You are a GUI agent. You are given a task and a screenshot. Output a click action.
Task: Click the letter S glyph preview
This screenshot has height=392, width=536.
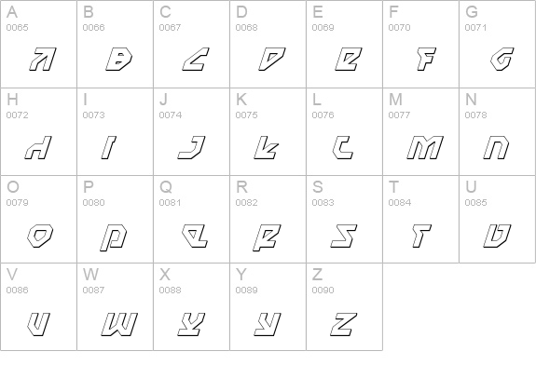coord(344,236)
